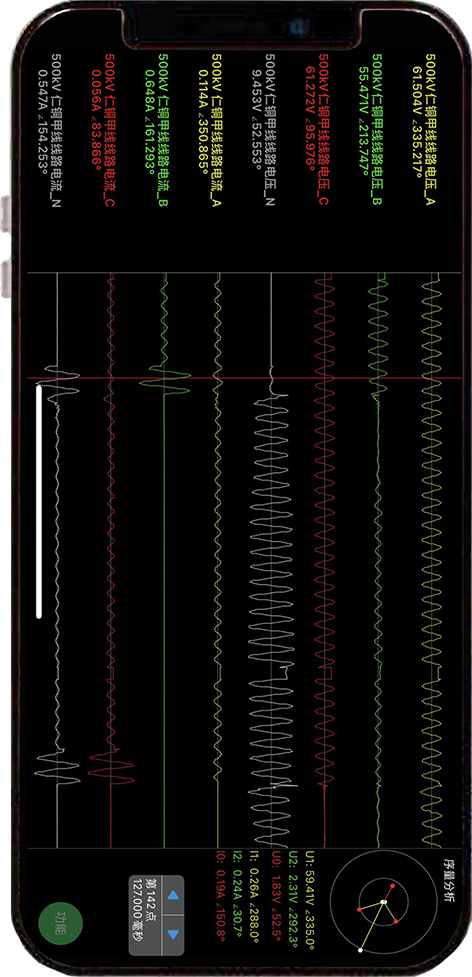Click the stepper arrow next to 第142点
Viewport: 472px width, 977px height.
pos(174,895)
